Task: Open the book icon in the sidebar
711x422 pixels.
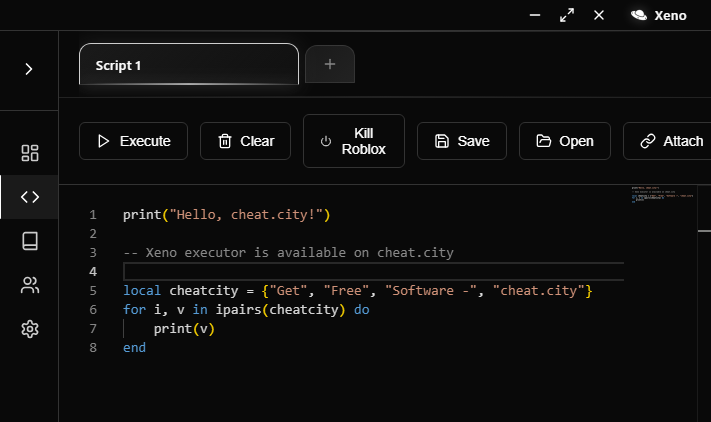Action: pos(29,241)
